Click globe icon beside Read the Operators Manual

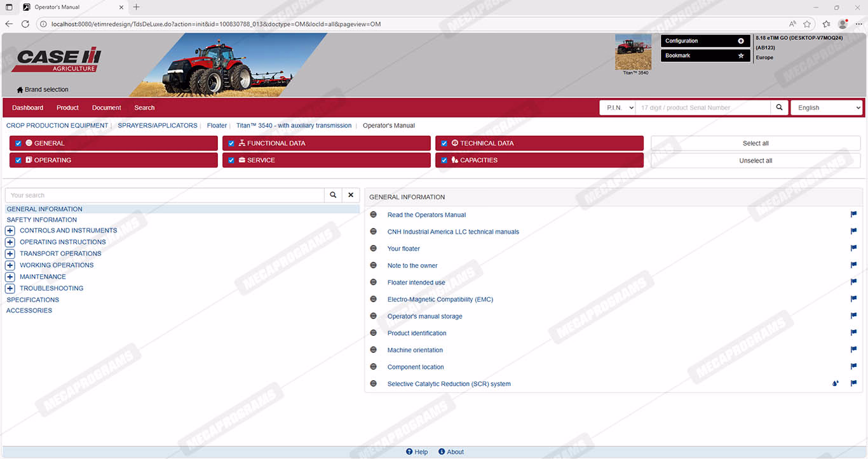[x=374, y=215]
